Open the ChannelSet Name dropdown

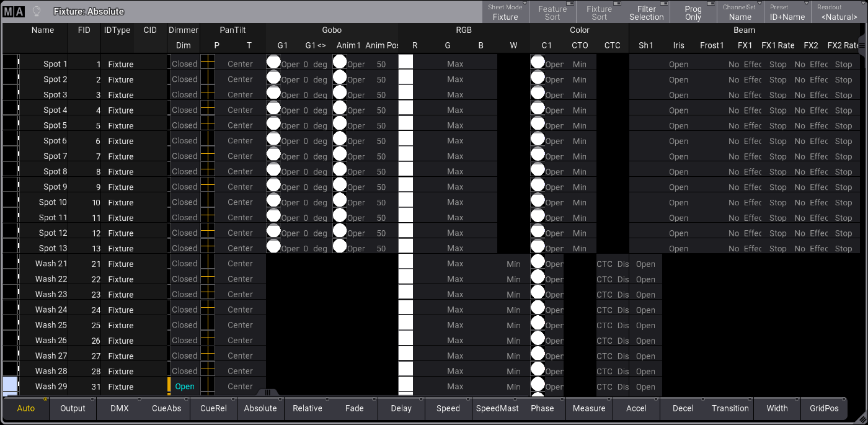pyautogui.click(x=740, y=12)
